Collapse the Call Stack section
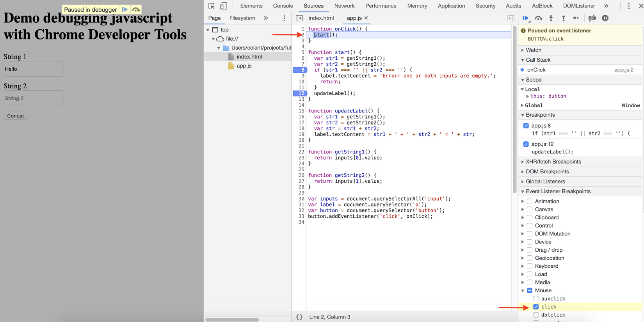The height and width of the screenshot is (322, 644). click(x=538, y=60)
